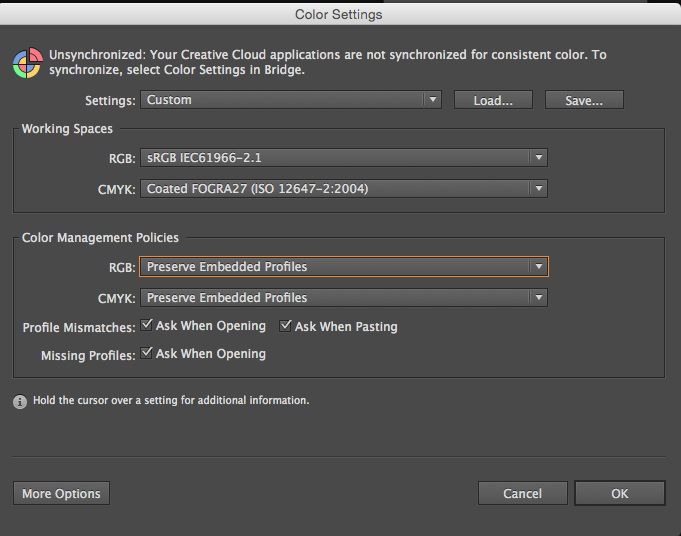Cancel the Color Settings dialog
This screenshot has width=681, height=536.
tap(522, 493)
